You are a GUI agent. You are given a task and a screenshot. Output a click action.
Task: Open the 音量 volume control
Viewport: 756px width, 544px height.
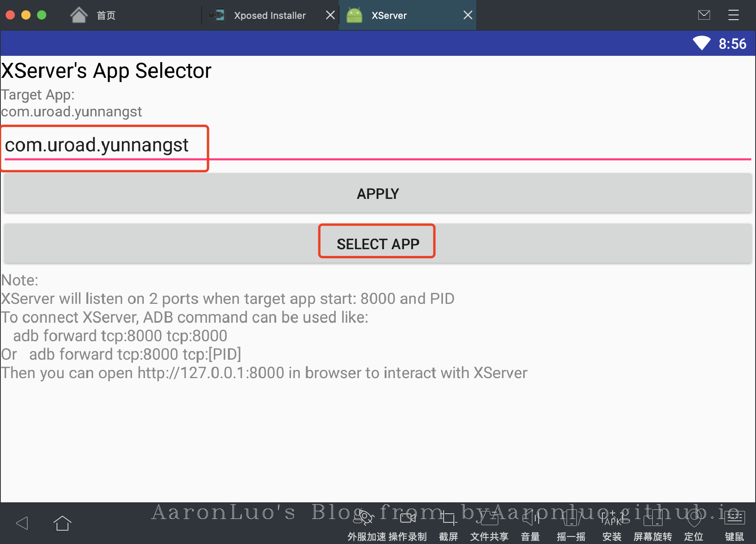point(530,519)
